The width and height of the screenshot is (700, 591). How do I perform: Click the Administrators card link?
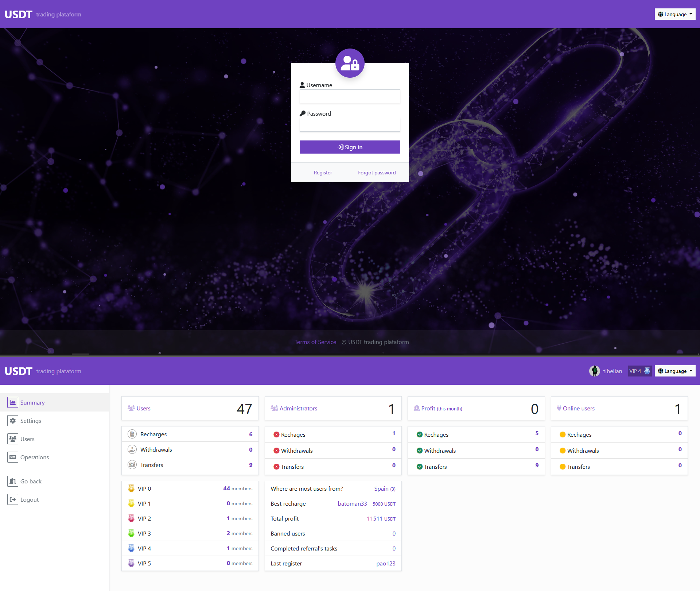[298, 408]
